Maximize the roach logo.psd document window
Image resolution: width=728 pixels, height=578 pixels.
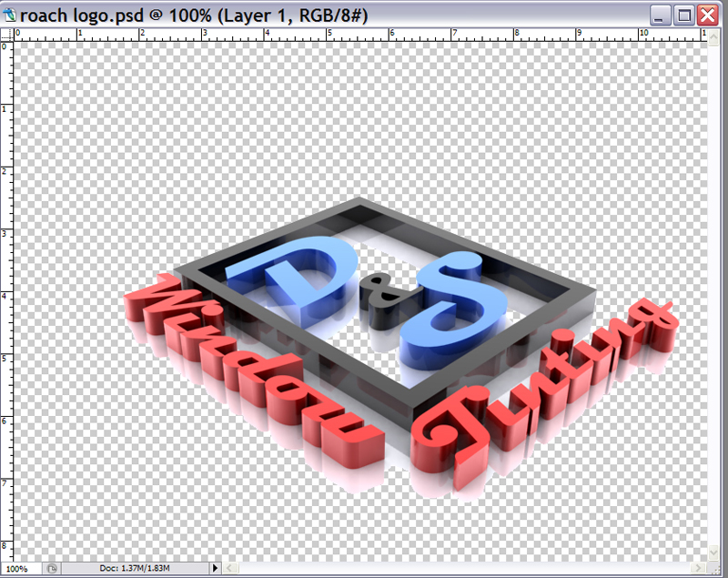coord(683,15)
